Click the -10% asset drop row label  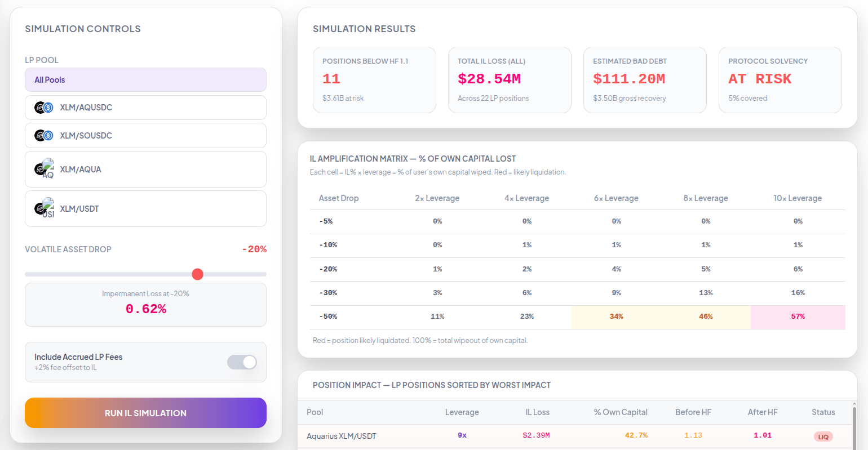[328, 245]
